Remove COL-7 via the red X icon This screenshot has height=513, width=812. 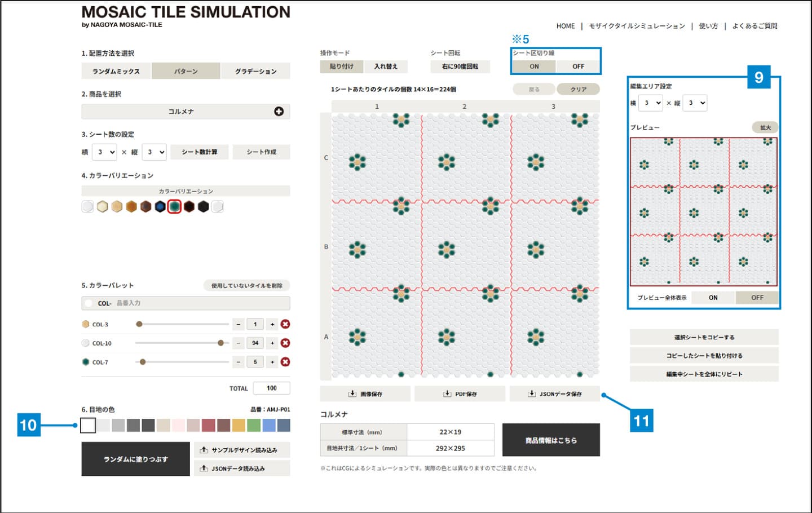[285, 362]
